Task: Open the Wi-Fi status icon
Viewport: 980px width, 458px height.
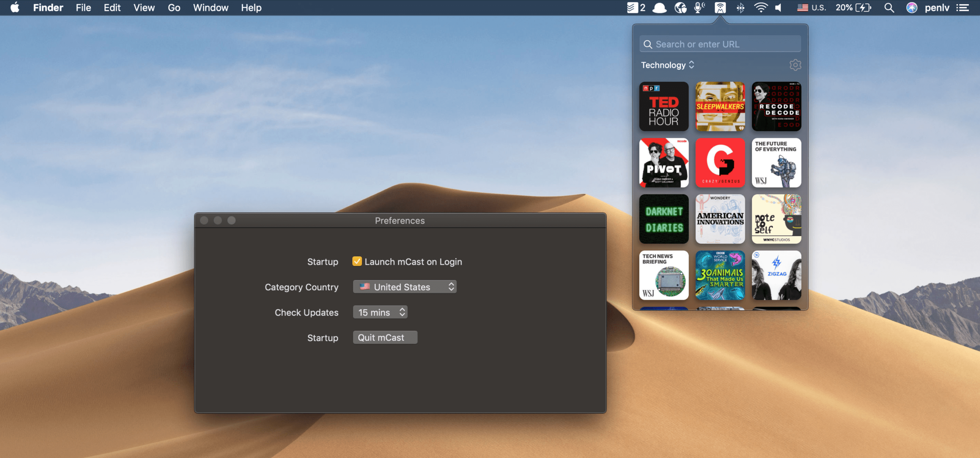Action: click(760, 8)
